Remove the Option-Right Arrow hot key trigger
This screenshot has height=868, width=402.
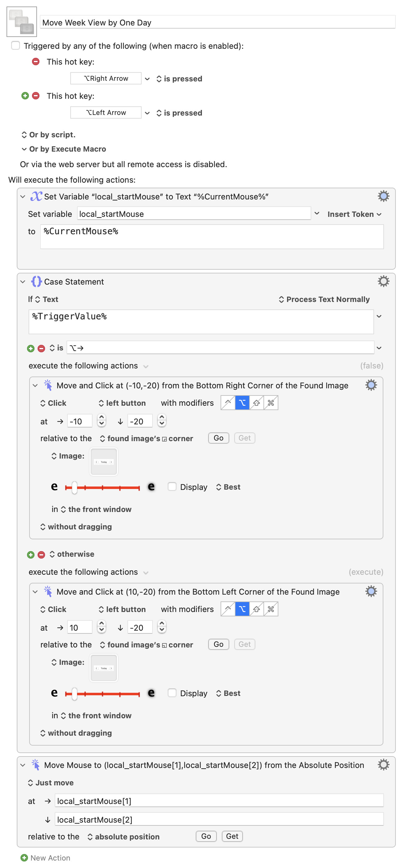coord(36,62)
